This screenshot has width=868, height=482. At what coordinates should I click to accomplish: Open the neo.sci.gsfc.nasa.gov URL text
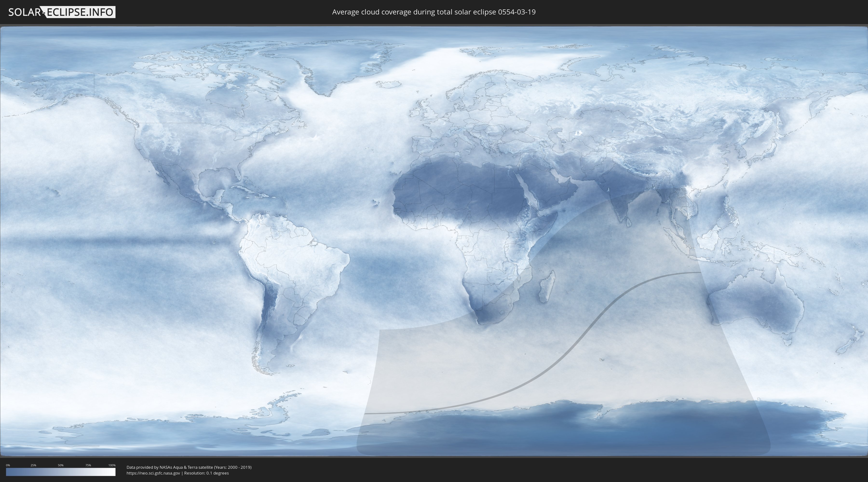coord(153,473)
